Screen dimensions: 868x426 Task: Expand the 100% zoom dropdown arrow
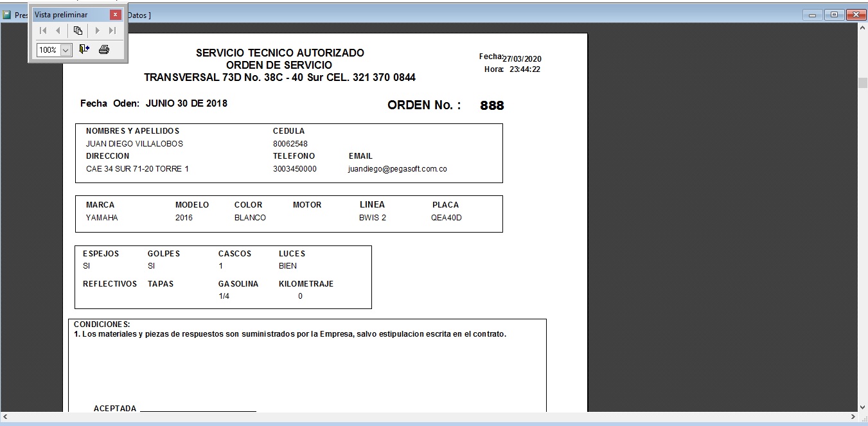click(66, 50)
